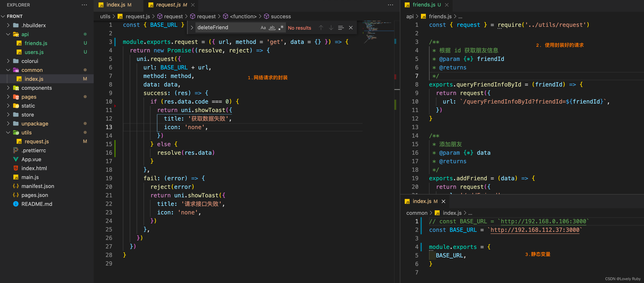Open the App.vue file
This screenshot has height=283, width=644.
click(47, 159)
